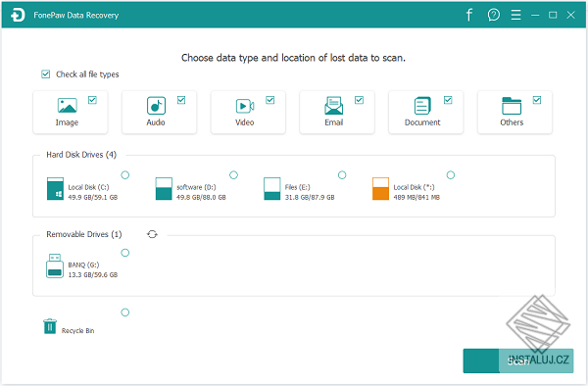
Task: Click the Hard Disk Drives (4) heading
Action: [81, 155]
